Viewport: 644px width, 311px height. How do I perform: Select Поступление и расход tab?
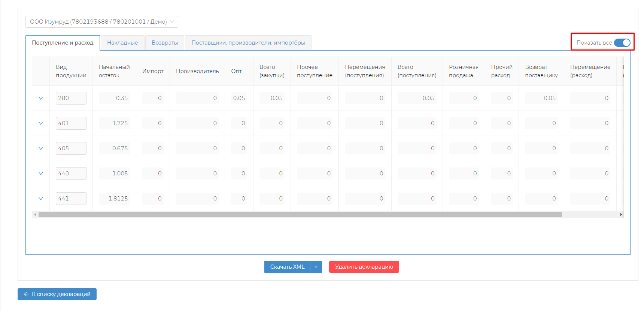coord(63,43)
